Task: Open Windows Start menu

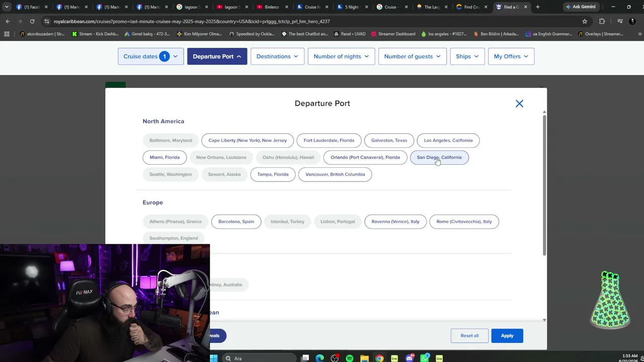Action: pyautogui.click(x=214, y=358)
